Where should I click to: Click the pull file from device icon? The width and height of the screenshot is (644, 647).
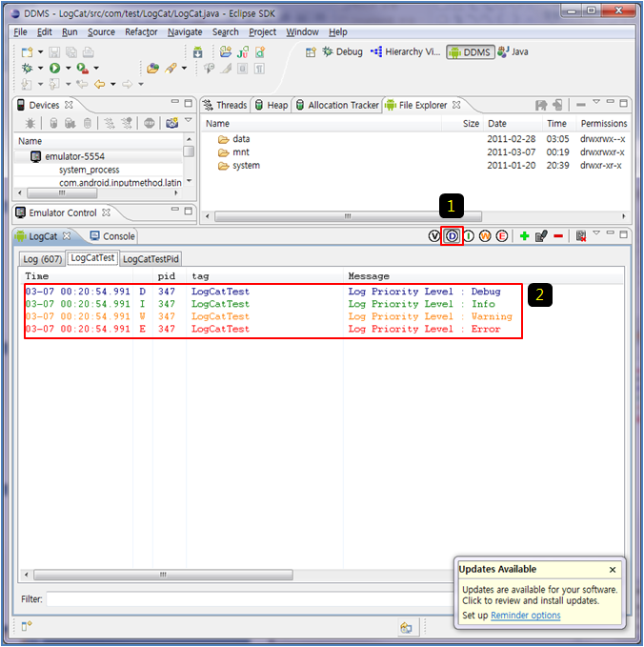point(541,105)
